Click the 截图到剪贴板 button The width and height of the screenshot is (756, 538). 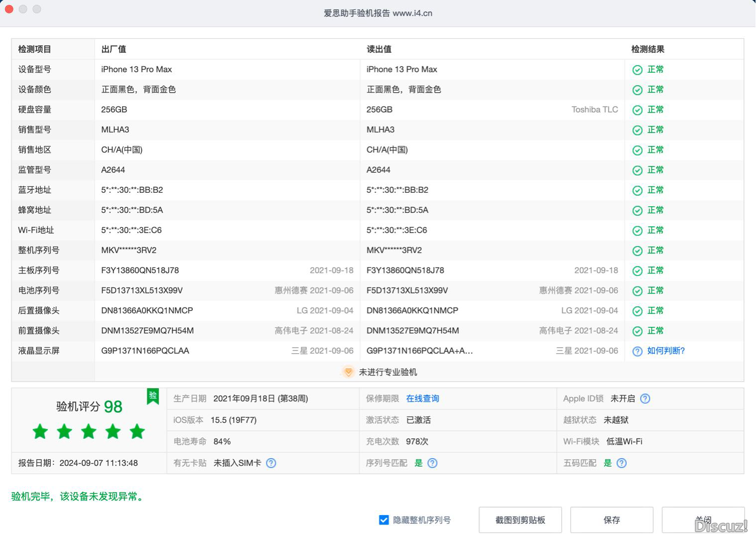click(520, 520)
